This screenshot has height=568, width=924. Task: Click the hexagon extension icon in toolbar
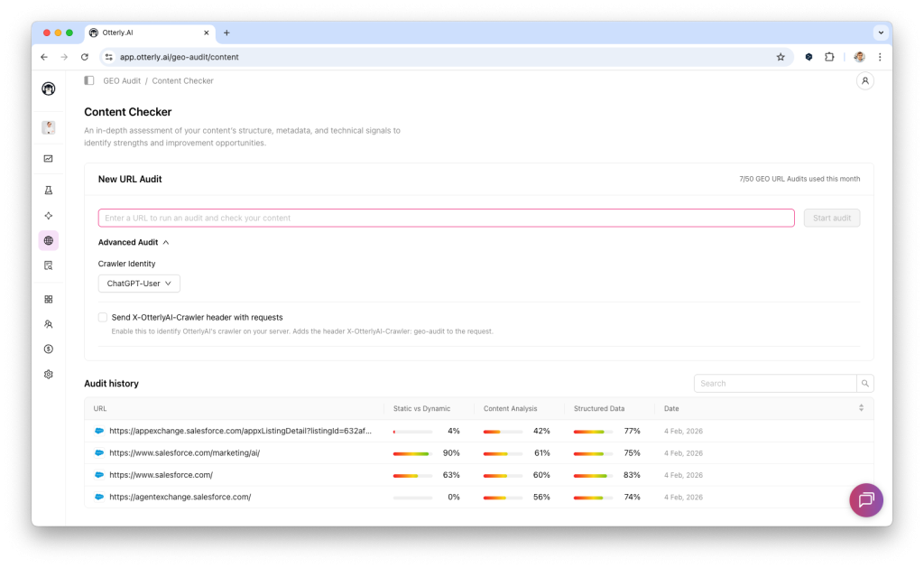tap(808, 57)
